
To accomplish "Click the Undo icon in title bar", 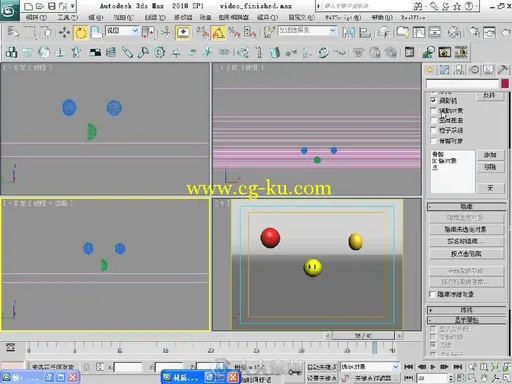I will 62,6.
